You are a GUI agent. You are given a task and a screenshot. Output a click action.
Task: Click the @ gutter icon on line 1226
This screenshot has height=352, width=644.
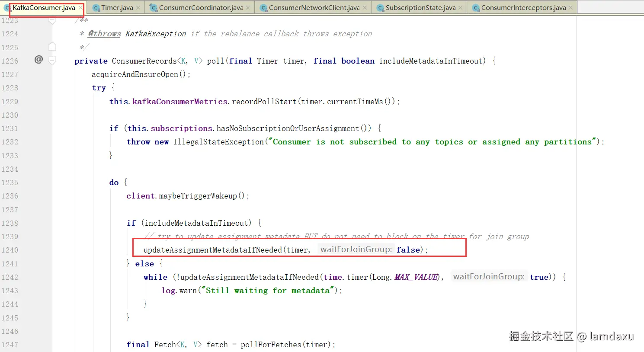(38, 60)
